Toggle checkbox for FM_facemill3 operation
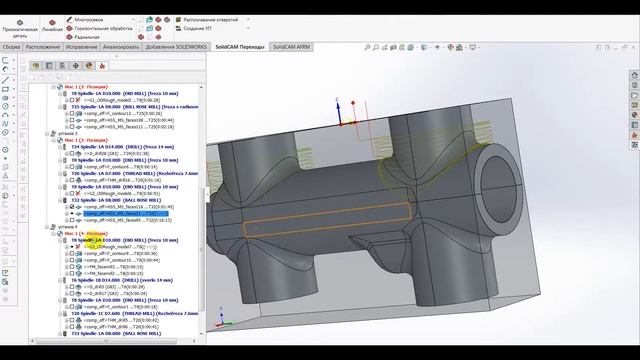The image size is (640, 360). (x=72, y=267)
